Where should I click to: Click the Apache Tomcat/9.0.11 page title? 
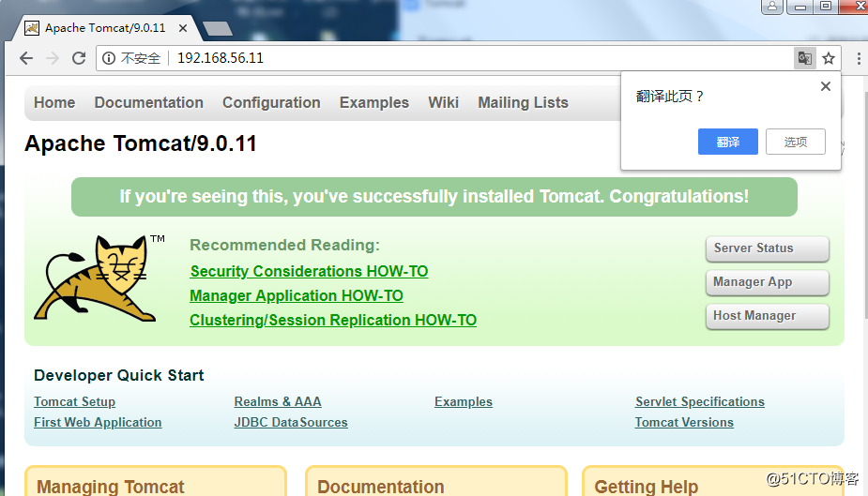tap(141, 143)
